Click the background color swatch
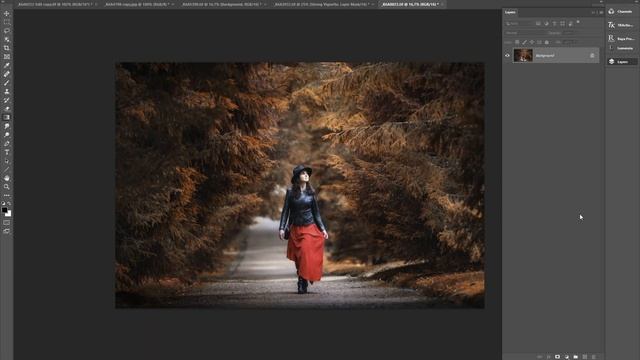The width and height of the screenshot is (640, 360). (9, 214)
